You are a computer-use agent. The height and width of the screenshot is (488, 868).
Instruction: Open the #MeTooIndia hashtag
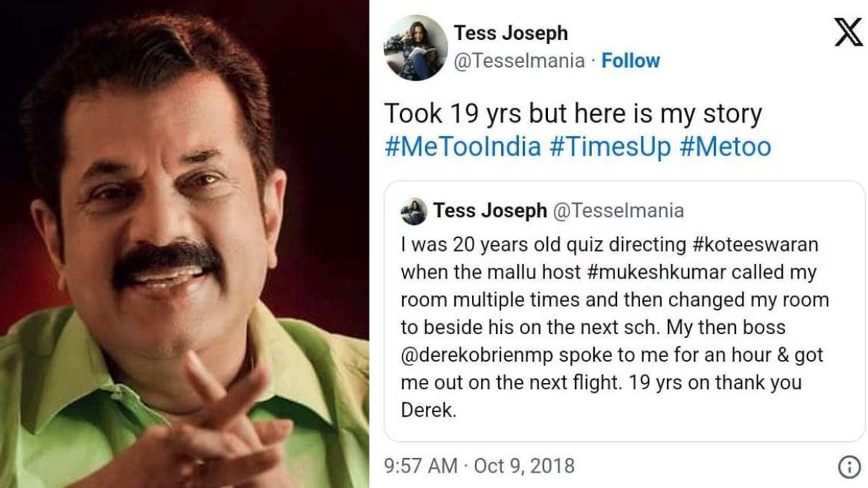coord(462,146)
